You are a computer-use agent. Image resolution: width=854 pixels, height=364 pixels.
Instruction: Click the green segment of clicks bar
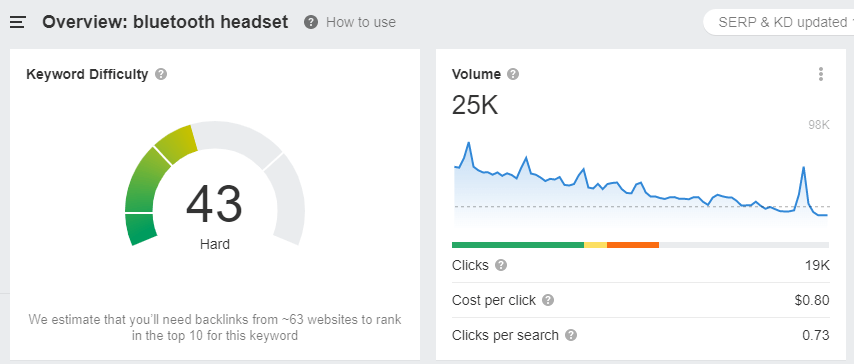click(x=518, y=245)
